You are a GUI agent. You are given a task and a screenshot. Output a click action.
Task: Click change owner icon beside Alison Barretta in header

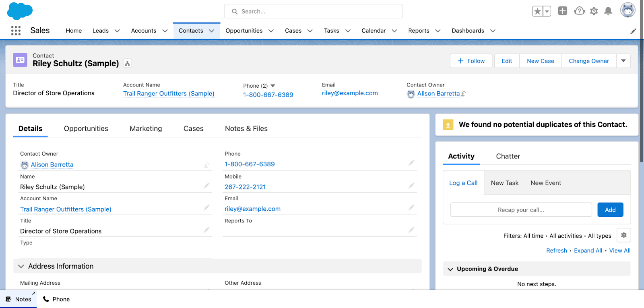[x=464, y=94]
